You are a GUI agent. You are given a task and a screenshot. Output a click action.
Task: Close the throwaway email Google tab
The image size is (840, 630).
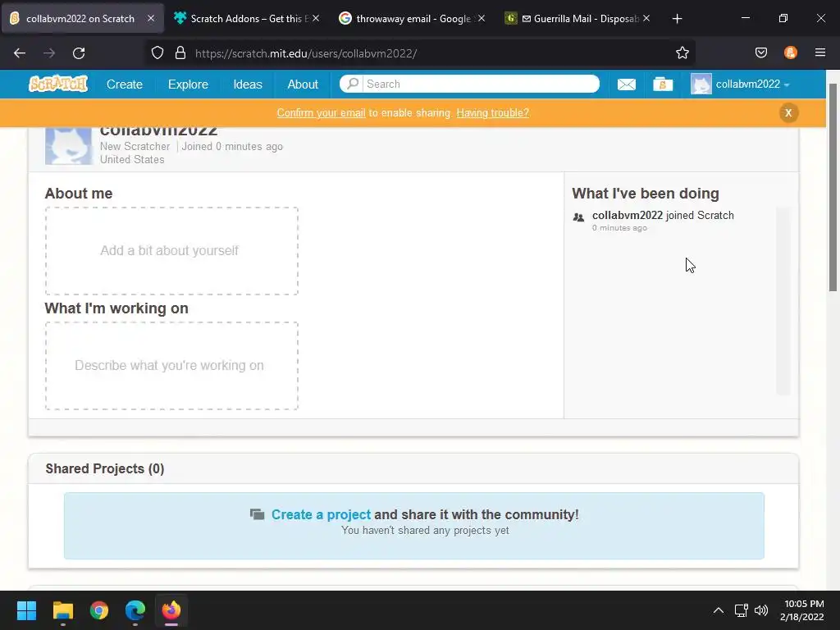point(482,18)
